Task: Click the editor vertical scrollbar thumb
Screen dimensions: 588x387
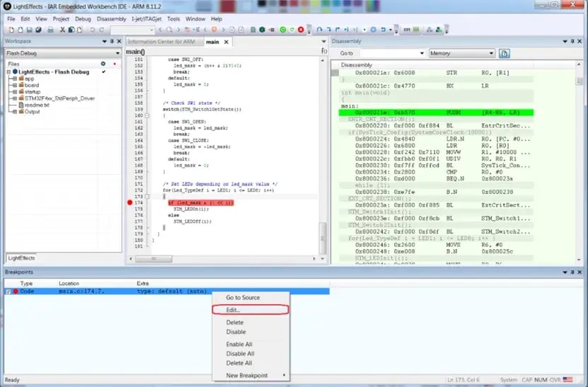Action: tap(323, 238)
